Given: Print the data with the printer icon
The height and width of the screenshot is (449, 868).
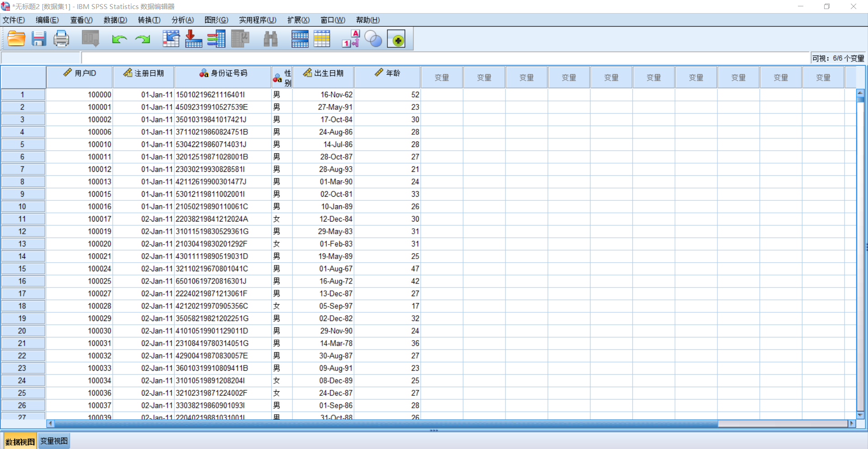Looking at the screenshot, I should pyautogui.click(x=61, y=39).
